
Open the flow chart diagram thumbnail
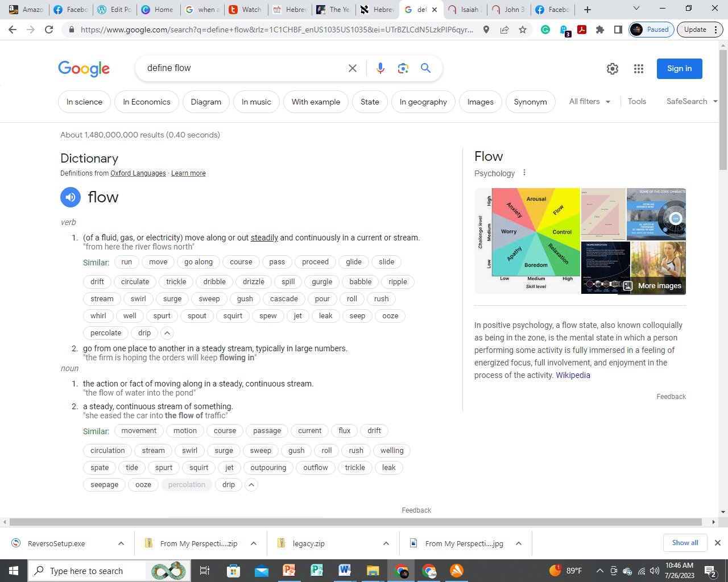pos(527,240)
